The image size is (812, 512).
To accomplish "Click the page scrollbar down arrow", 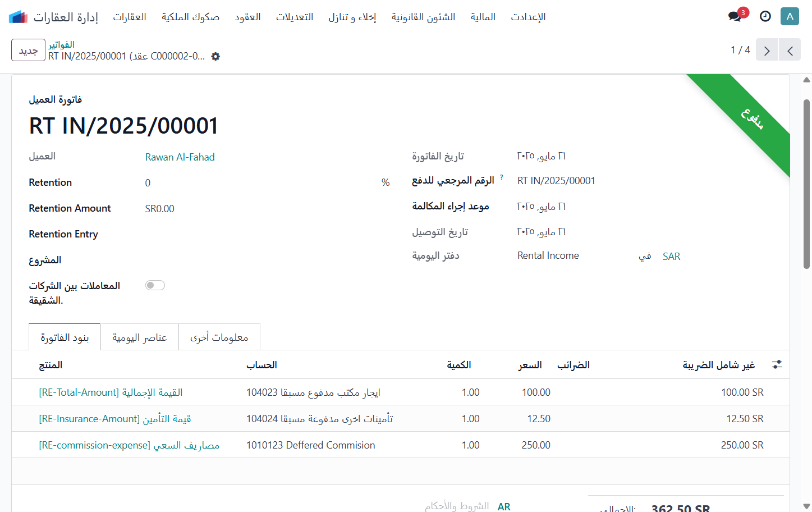I will click(x=806, y=506).
